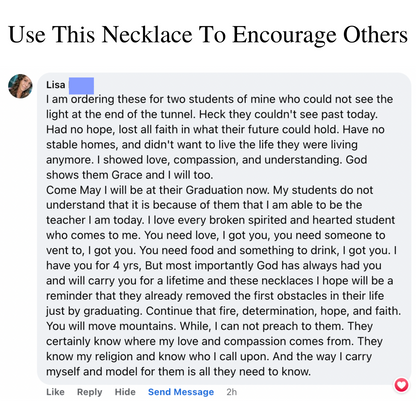Reply to Lisa's comment

point(89,392)
